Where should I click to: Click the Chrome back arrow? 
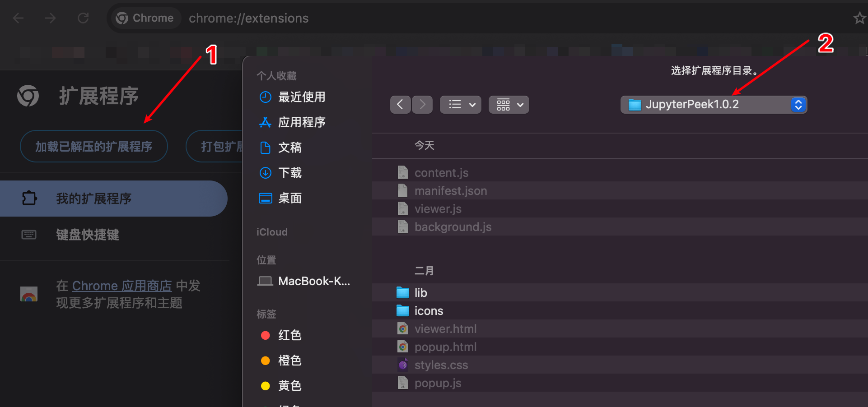[19, 18]
